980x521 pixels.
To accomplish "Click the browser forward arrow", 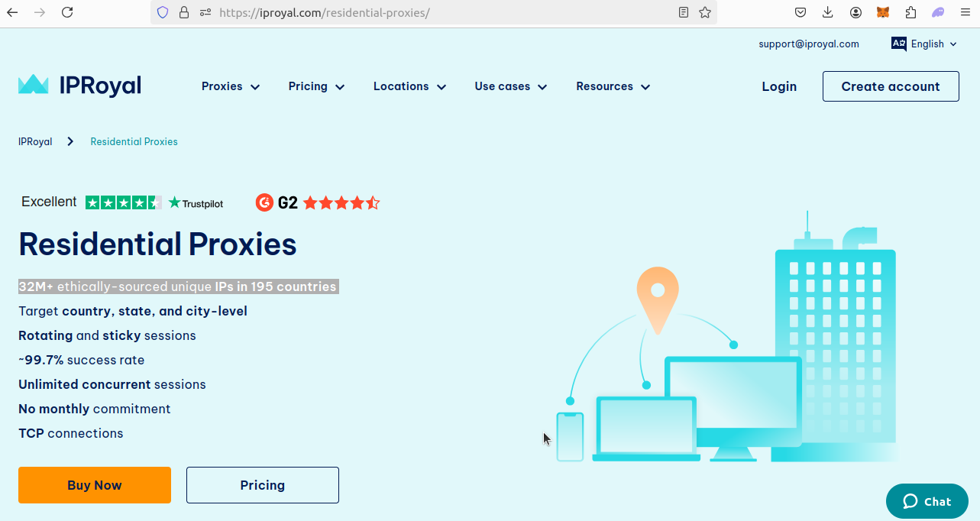I will (40, 12).
